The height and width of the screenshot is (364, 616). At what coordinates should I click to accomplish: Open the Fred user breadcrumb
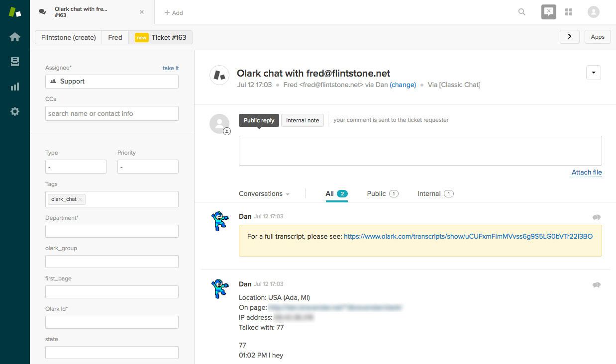click(115, 37)
